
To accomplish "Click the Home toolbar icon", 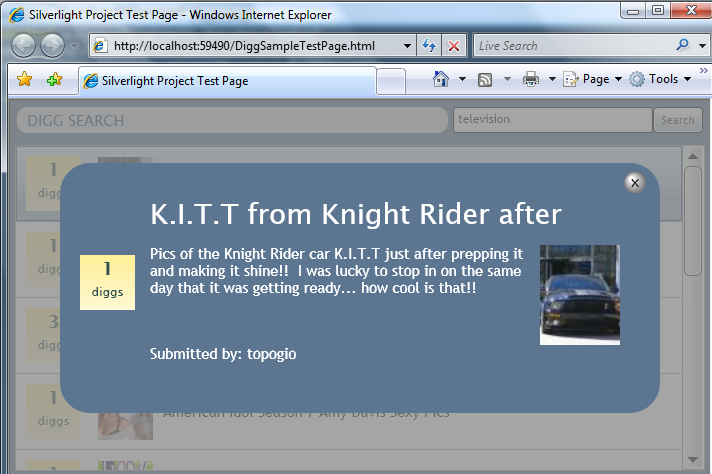I will [x=440, y=79].
